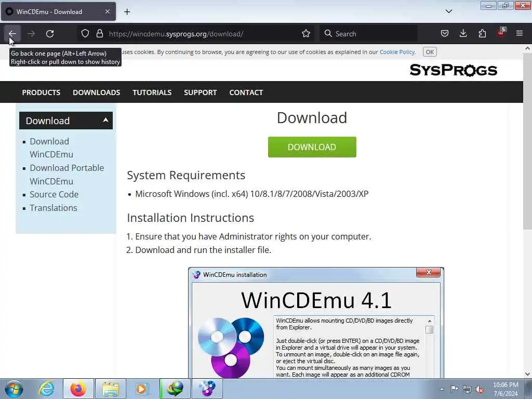Open Windows Media Player from taskbar

[142, 389]
